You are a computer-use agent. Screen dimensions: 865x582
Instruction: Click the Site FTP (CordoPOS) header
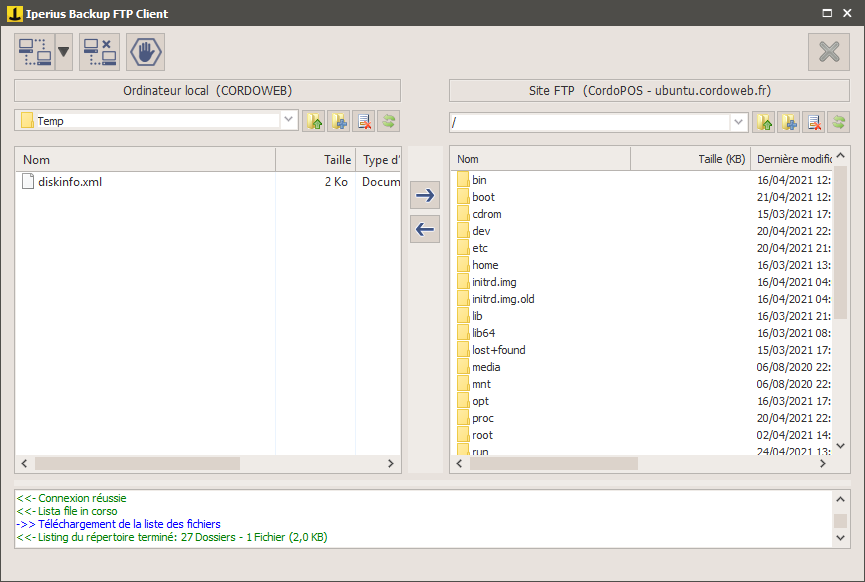649,90
